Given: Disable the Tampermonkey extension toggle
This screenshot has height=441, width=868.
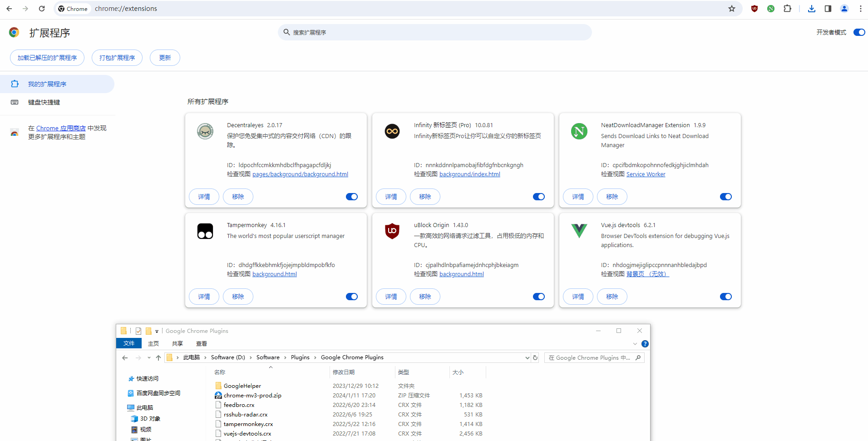Looking at the screenshot, I should (352, 297).
